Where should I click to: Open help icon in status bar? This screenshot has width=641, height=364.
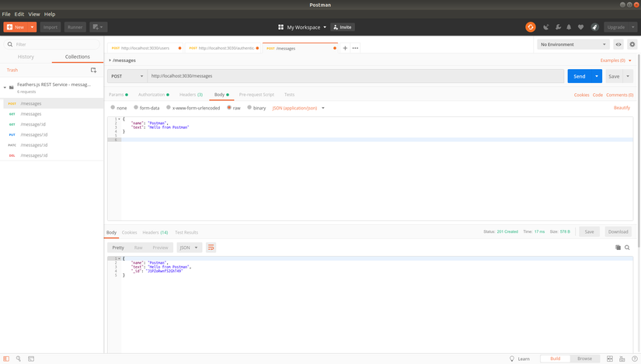coord(635,359)
